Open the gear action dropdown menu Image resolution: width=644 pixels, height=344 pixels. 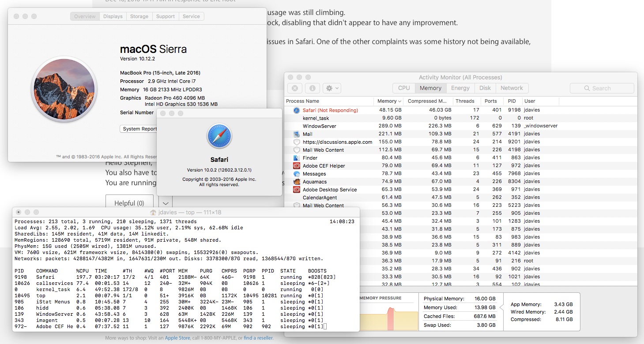[331, 88]
